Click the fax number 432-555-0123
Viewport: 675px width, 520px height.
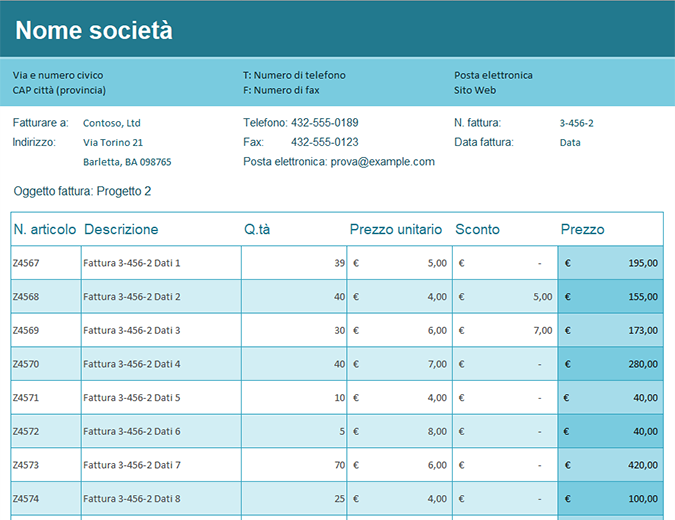[x=324, y=143]
